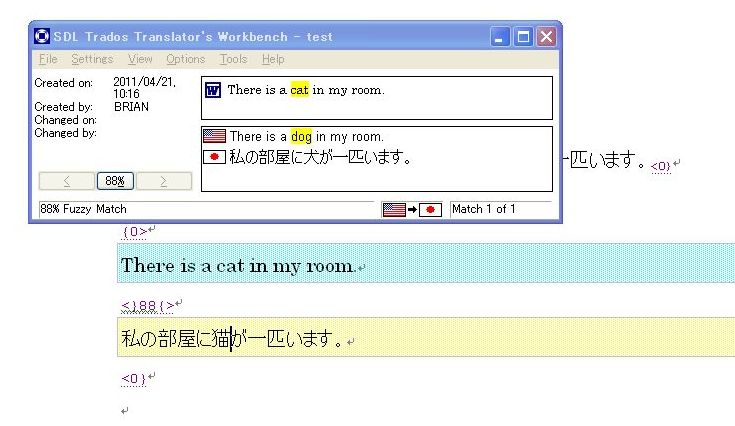Click the highlighted word 'dog' in Workbench
This screenshot has height=426, width=735.
[301, 136]
